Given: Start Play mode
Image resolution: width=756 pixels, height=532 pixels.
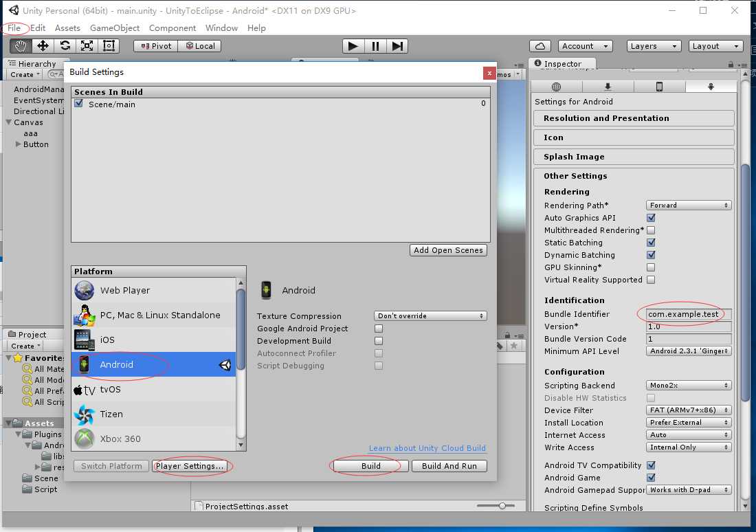Looking at the screenshot, I should tap(353, 46).
